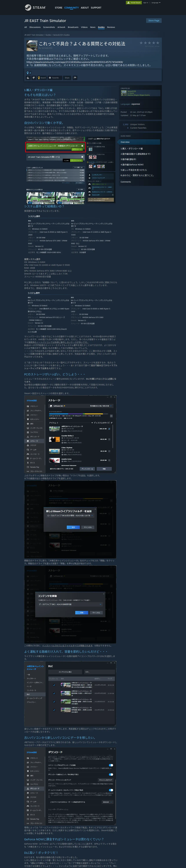Click Sense8233's Guides breadcrumb
This screenshot has width=186, height=868.
point(61,35)
